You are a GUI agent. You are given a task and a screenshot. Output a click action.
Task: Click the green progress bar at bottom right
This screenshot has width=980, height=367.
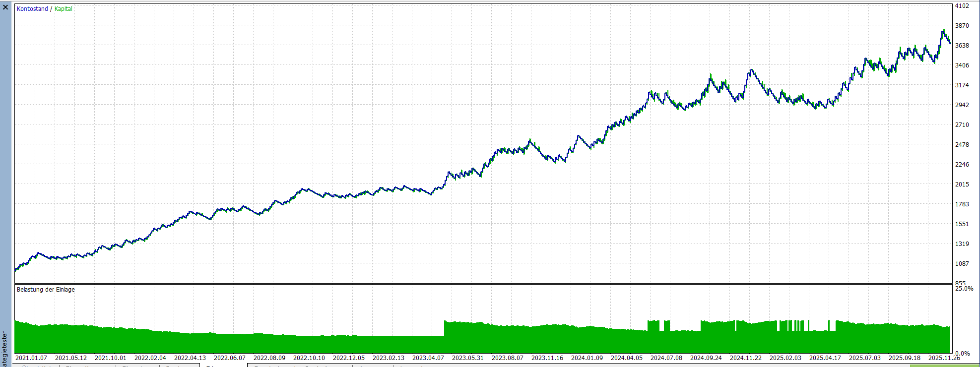(944, 366)
